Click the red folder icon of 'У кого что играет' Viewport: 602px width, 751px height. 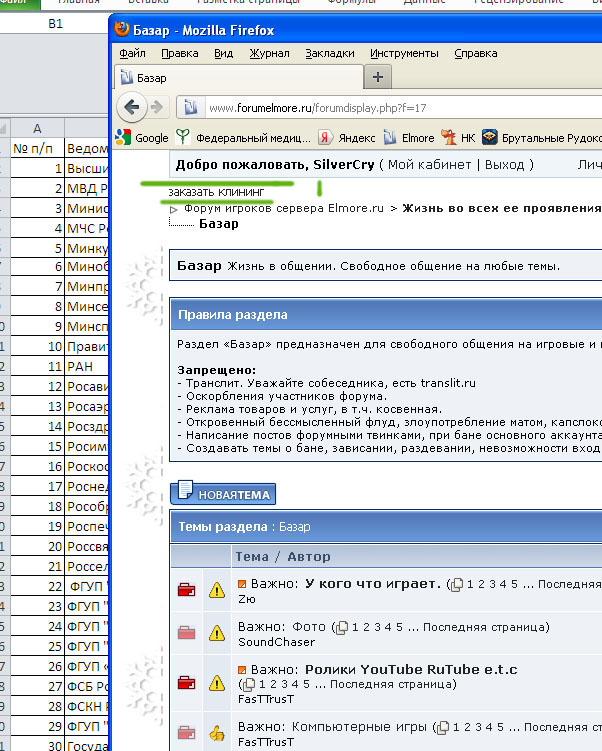tap(187, 590)
